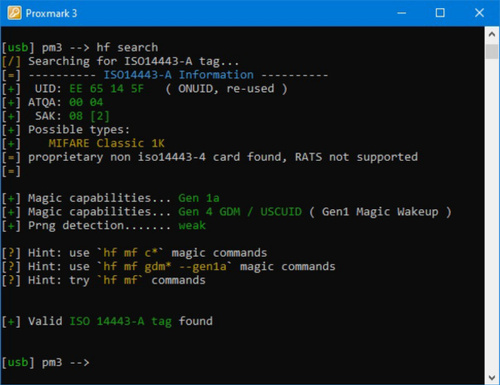Viewport: 500px width, 385px height.
Task: Click the 'hf search' command text
Action: click(x=127, y=47)
